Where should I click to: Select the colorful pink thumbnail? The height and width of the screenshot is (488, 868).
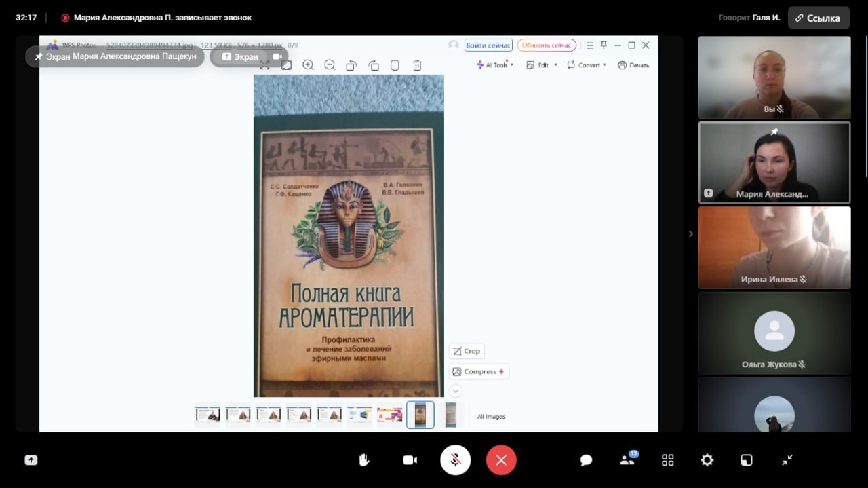(390, 415)
